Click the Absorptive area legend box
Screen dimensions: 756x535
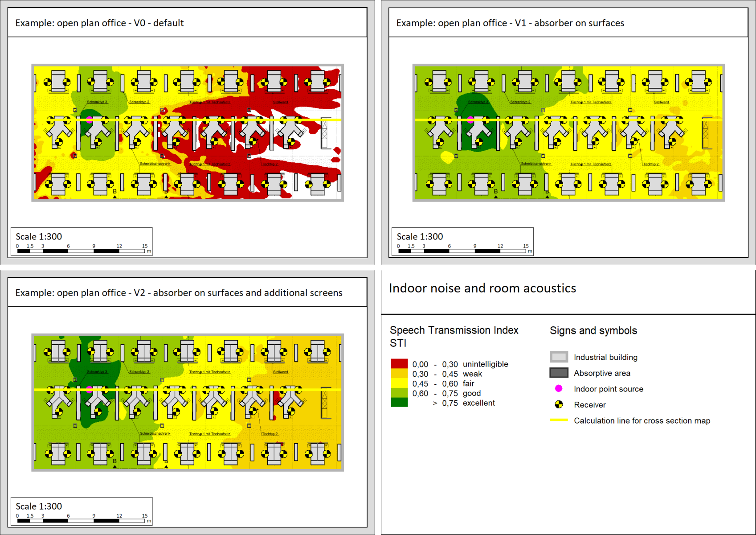(559, 373)
